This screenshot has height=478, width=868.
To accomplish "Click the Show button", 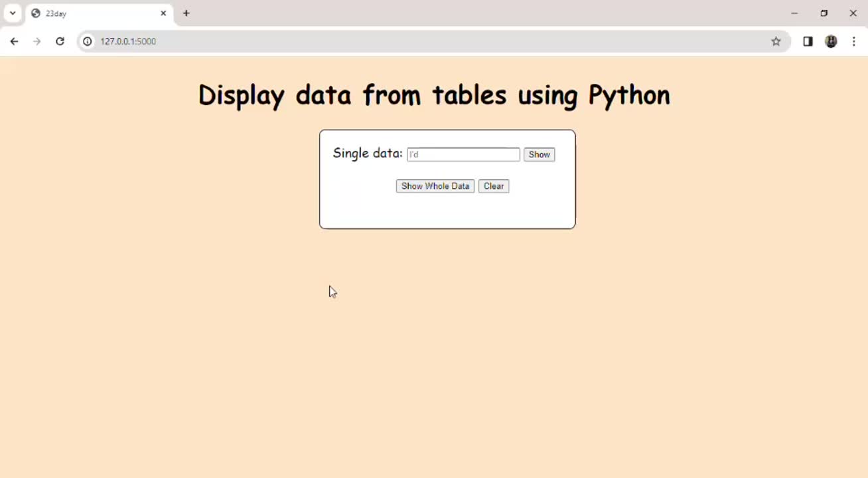I will 539,155.
